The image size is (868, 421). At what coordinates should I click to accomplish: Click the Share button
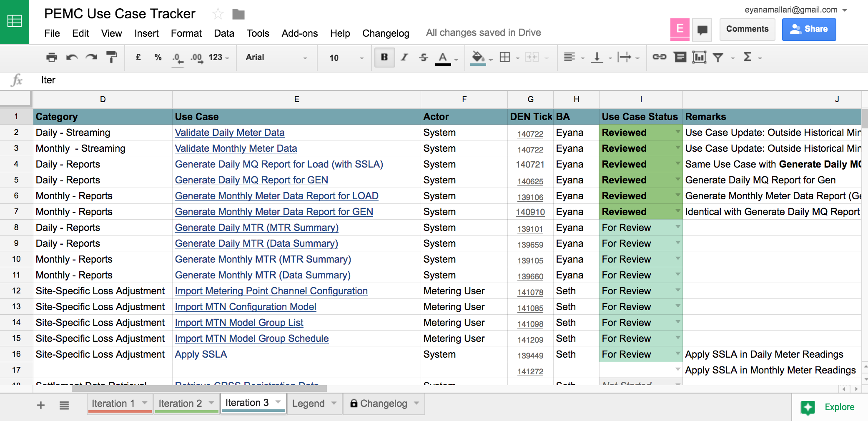click(x=809, y=29)
